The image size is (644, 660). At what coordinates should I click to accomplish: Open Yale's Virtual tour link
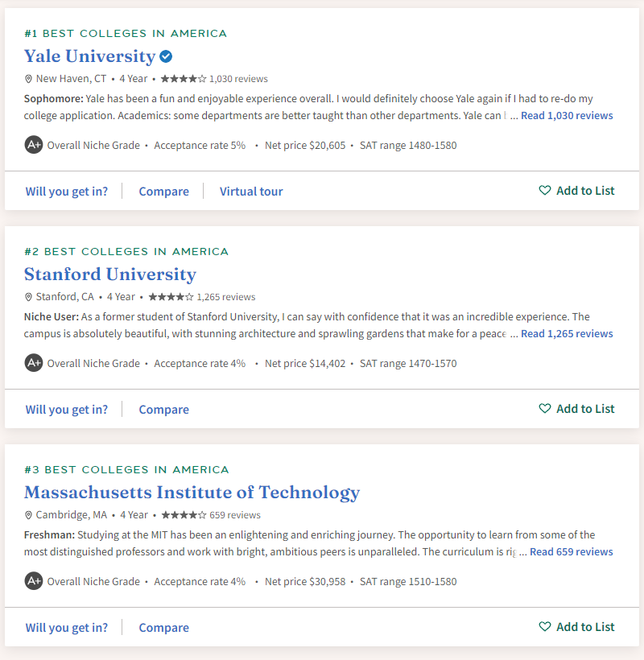tap(251, 192)
